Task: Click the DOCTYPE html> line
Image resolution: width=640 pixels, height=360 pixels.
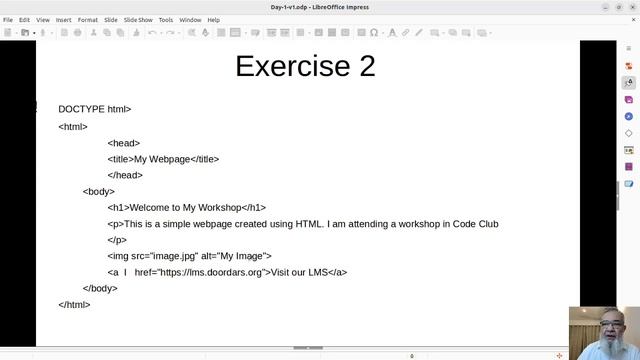Action: click(x=95, y=109)
